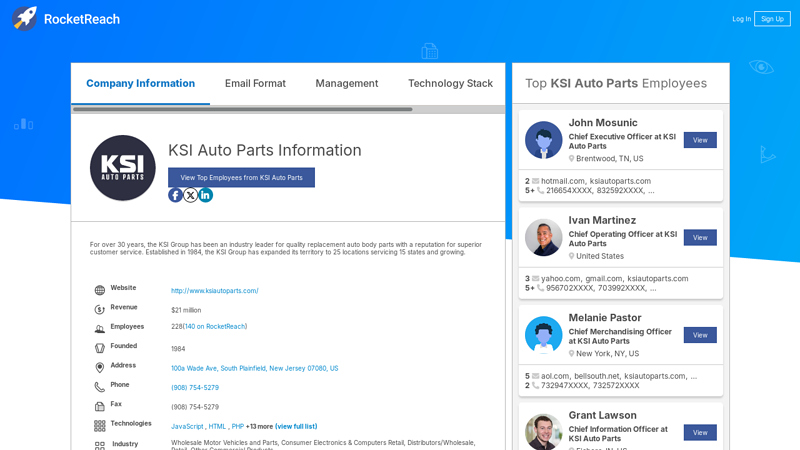Click the Top KSI Auto Parts Employees heading
The height and width of the screenshot is (450, 800).
click(616, 84)
